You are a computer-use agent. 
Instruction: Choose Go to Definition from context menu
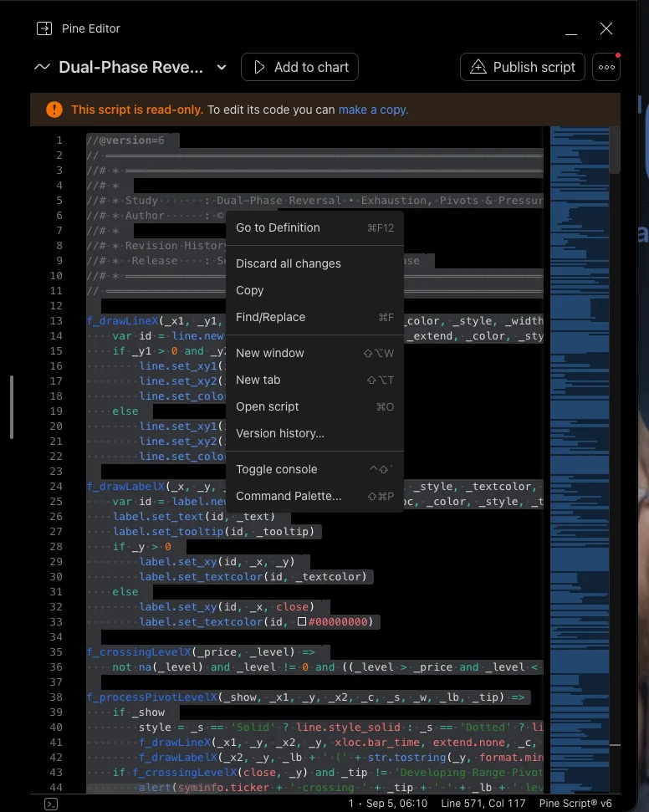tap(314, 227)
